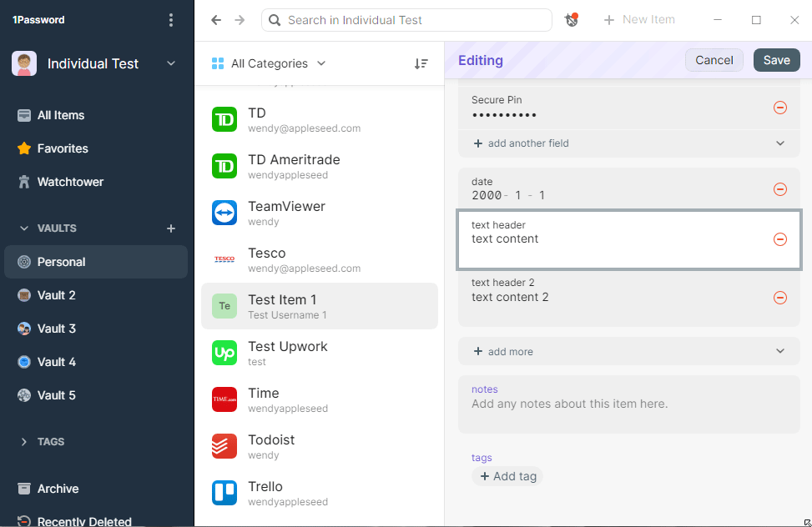Select the TeamViewer item icon
Image resolution: width=812 pixels, height=527 pixels.
pyautogui.click(x=224, y=213)
